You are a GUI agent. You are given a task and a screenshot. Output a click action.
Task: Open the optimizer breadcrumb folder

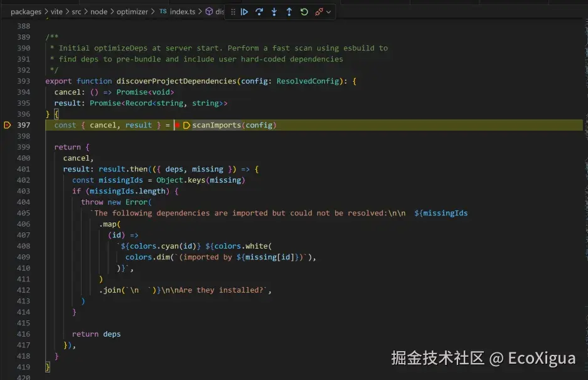pos(132,12)
